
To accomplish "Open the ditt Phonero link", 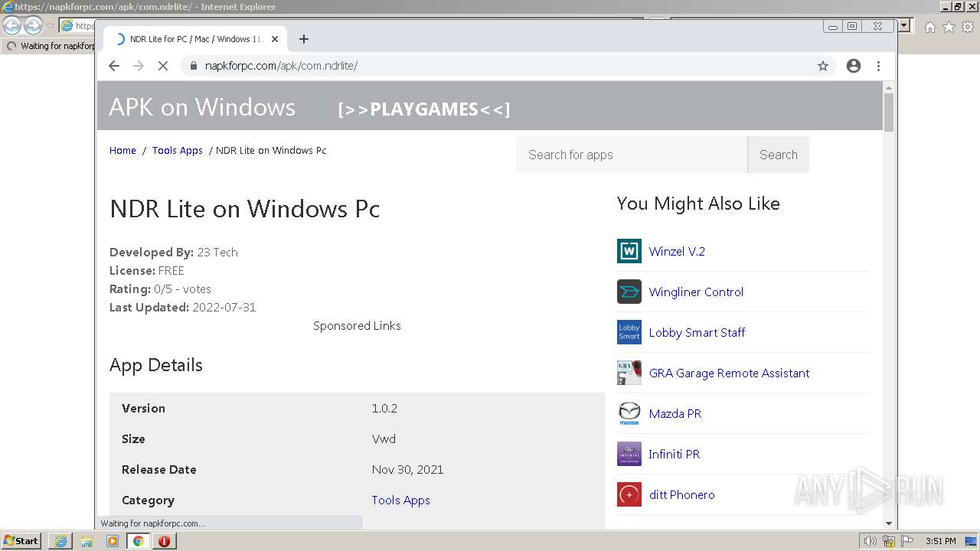I will coord(681,494).
